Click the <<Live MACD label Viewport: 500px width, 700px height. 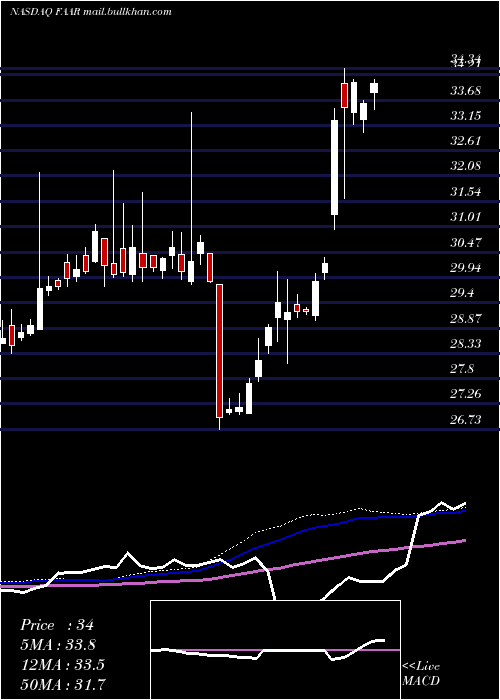tap(421, 673)
